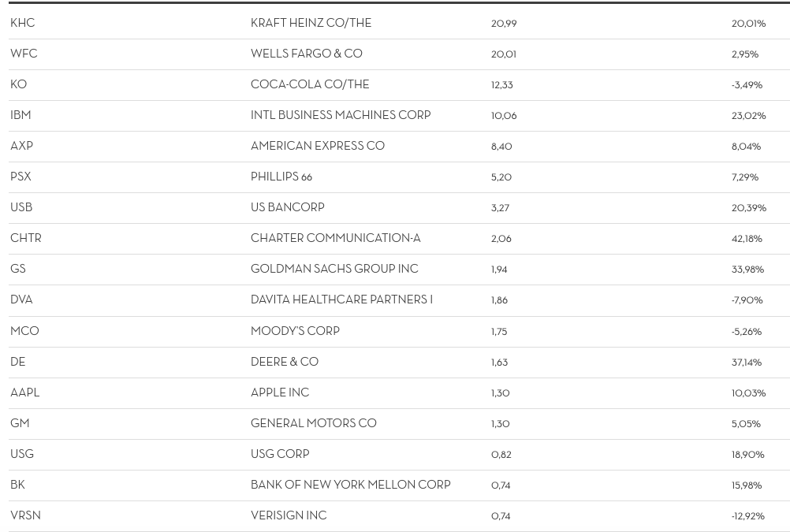Select the -12,92% Verisign percentage
Viewport: 790px width, 532px height.
[747, 515]
